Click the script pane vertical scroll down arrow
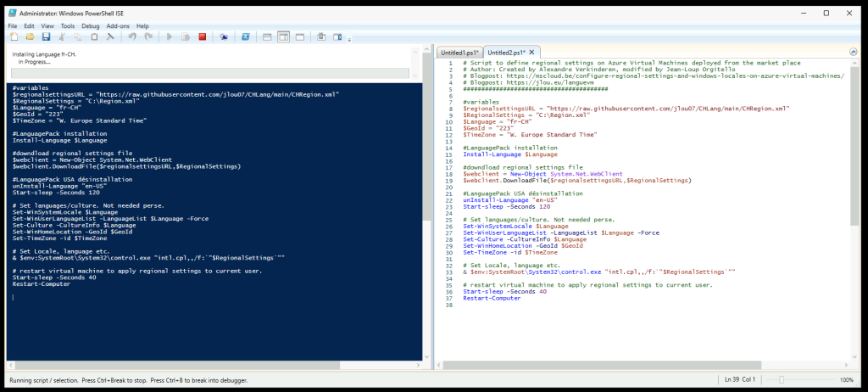 (x=854, y=356)
